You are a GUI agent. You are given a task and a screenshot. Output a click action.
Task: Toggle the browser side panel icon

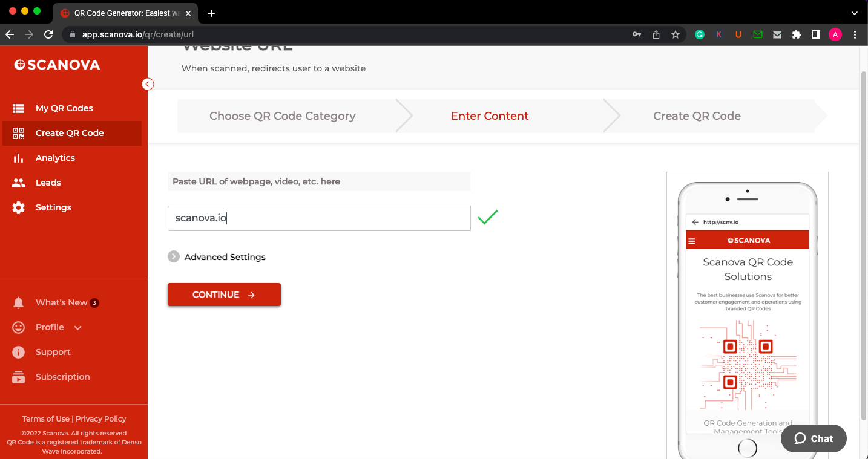click(x=816, y=34)
